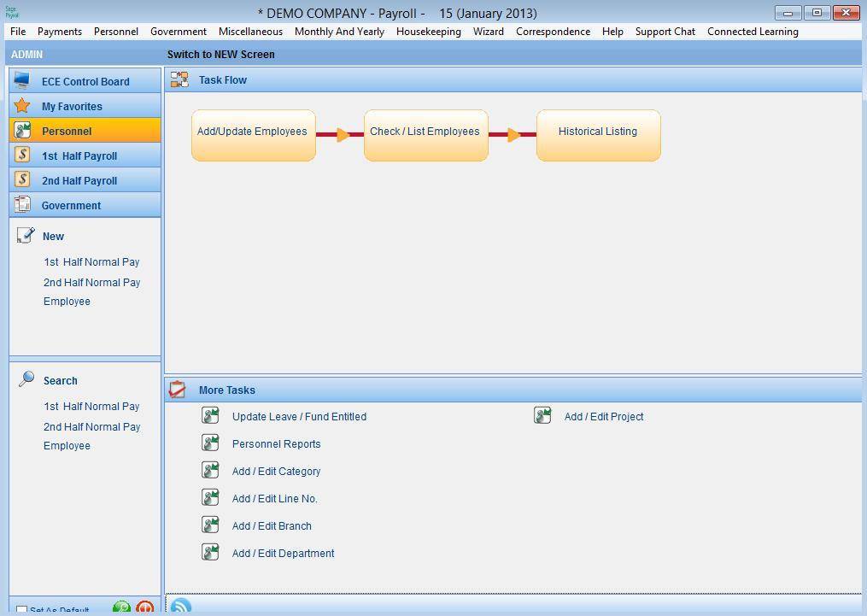
Task: Click the green refresh icon near Set As Default
Action: (121, 607)
